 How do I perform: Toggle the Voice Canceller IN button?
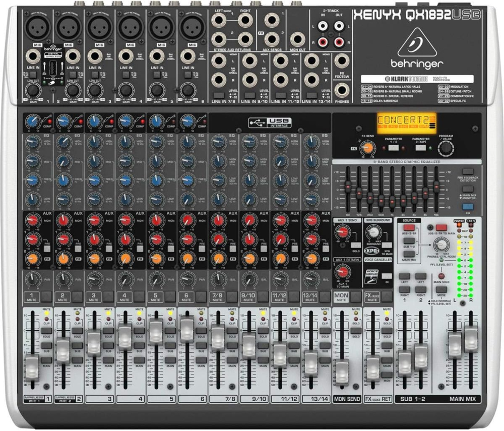point(387,276)
